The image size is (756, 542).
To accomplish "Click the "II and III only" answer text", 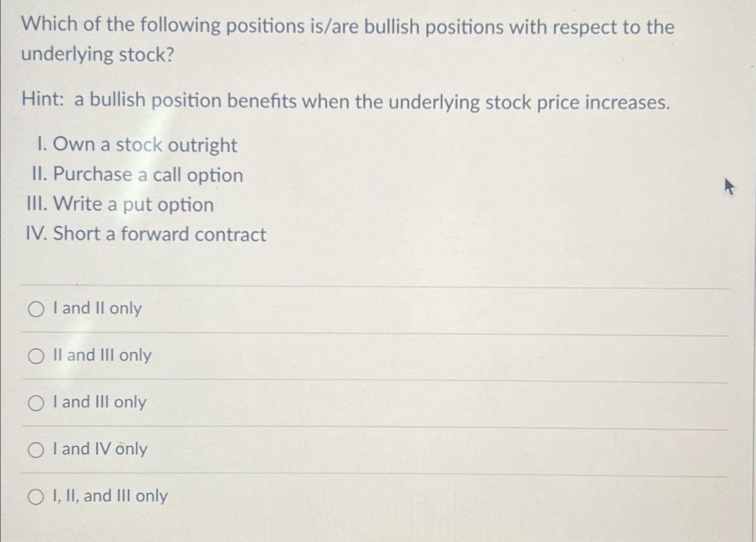I will (101, 355).
